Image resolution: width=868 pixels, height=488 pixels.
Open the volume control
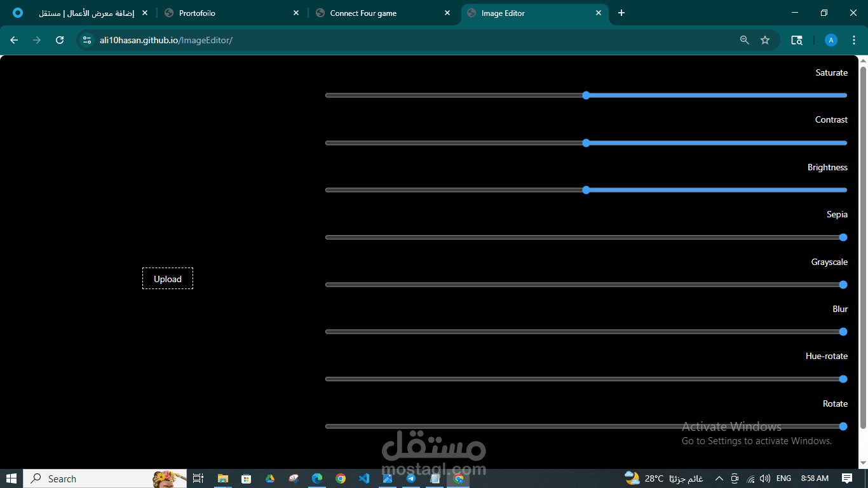click(x=765, y=478)
